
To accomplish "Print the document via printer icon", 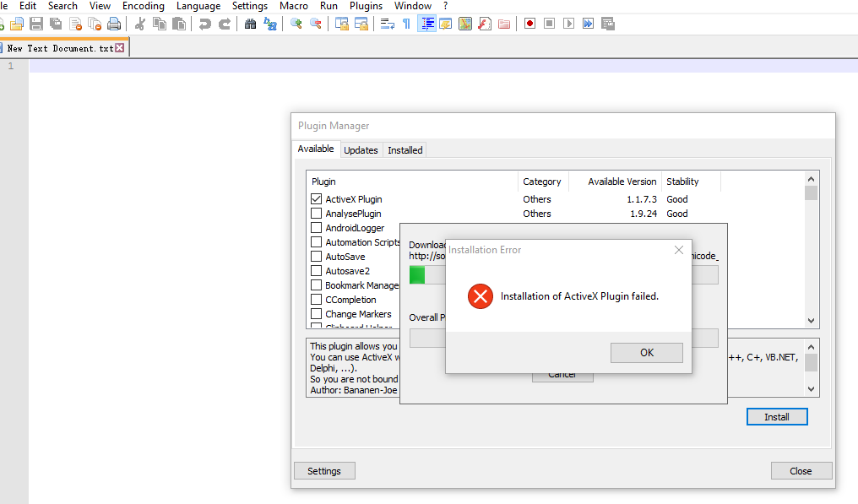I will tap(114, 24).
